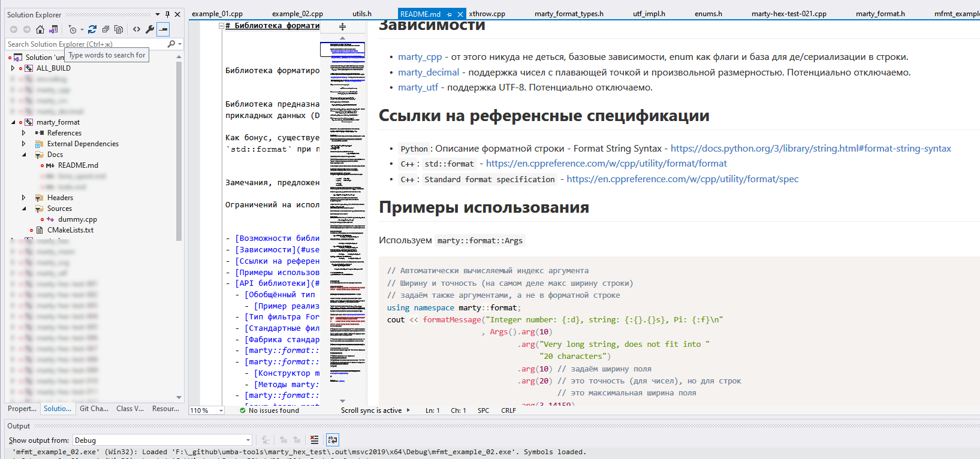Screen dimensions: 980x459
Task: Toggle word wrap in the Output panel
Action: [333, 440]
